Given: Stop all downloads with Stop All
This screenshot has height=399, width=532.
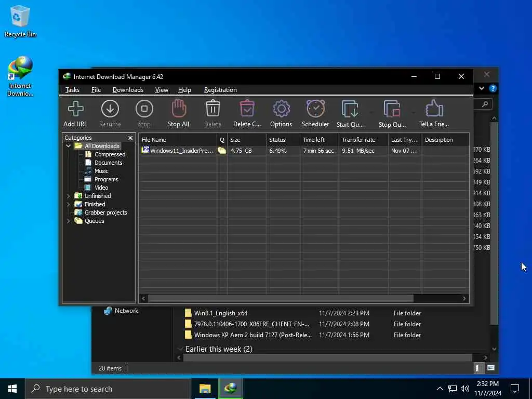Looking at the screenshot, I should click(179, 109).
